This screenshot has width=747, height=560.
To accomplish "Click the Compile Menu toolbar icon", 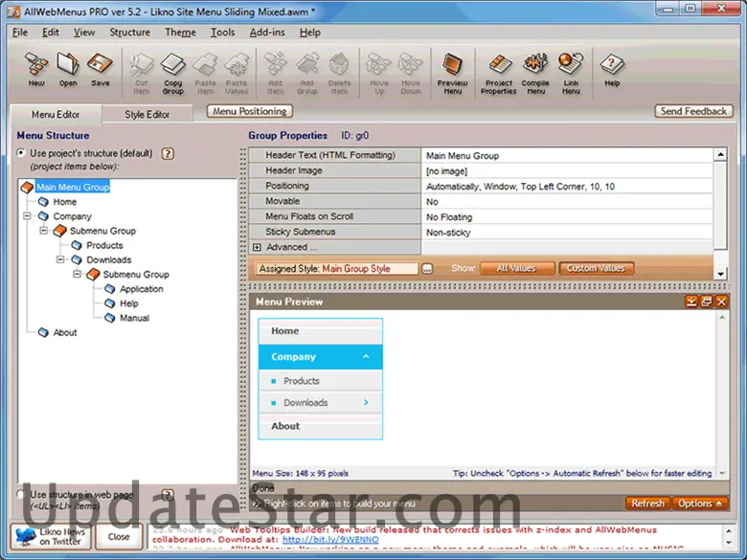I will coord(535,74).
